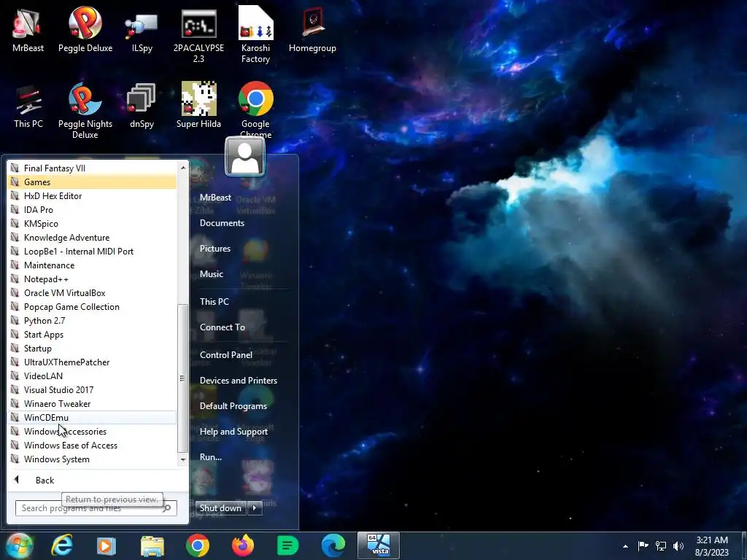Expand the IDA Pro folder
Viewport: 747px width, 560px height.
[x=93, y=209]
